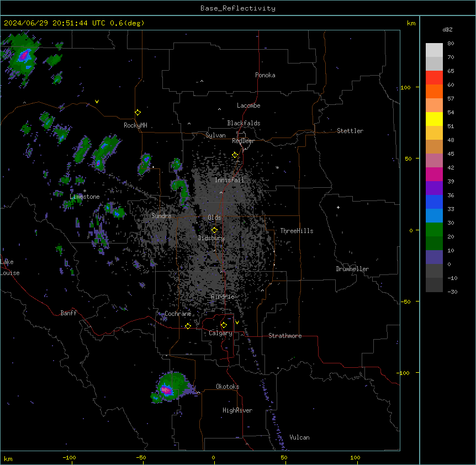The height and width of the screenshot is (465, 476).
Task: Click yellow diamond marker above Calgary label
Action: [x=224, y=325]
